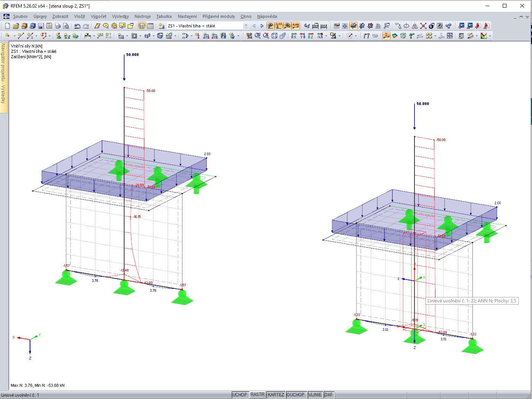Open the Nápověda menu
Viewport: 532px width, 399px height.
pos(267,16)
